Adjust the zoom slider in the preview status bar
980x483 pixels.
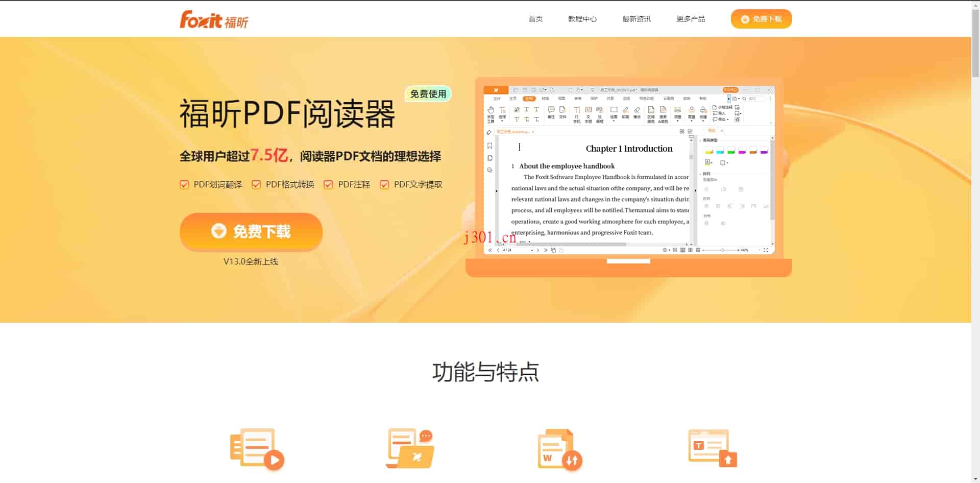point(722,250)
